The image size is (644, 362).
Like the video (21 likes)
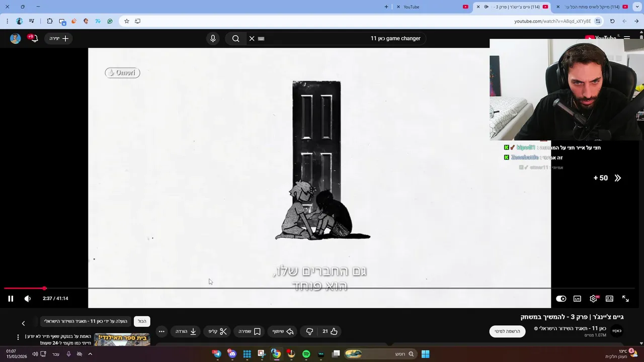pos(330,331)
